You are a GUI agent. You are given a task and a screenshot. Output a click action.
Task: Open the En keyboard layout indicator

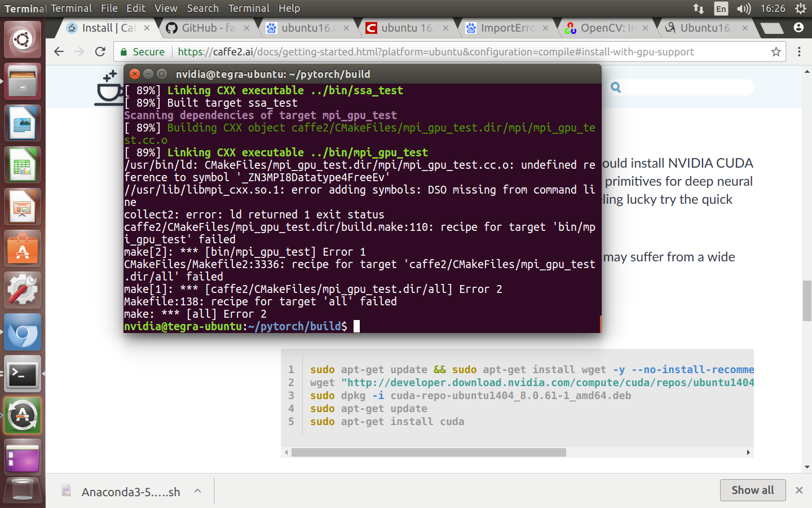(x=721, y=8)
